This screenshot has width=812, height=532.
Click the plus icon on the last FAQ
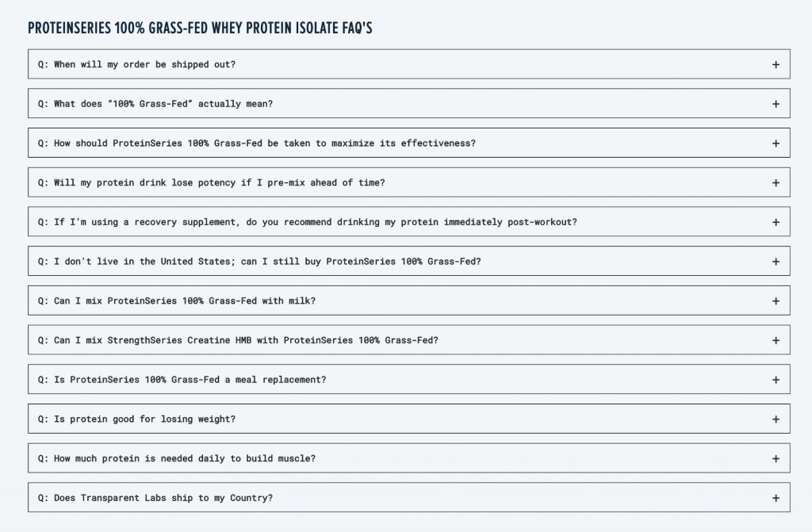[x=775, y=497]
